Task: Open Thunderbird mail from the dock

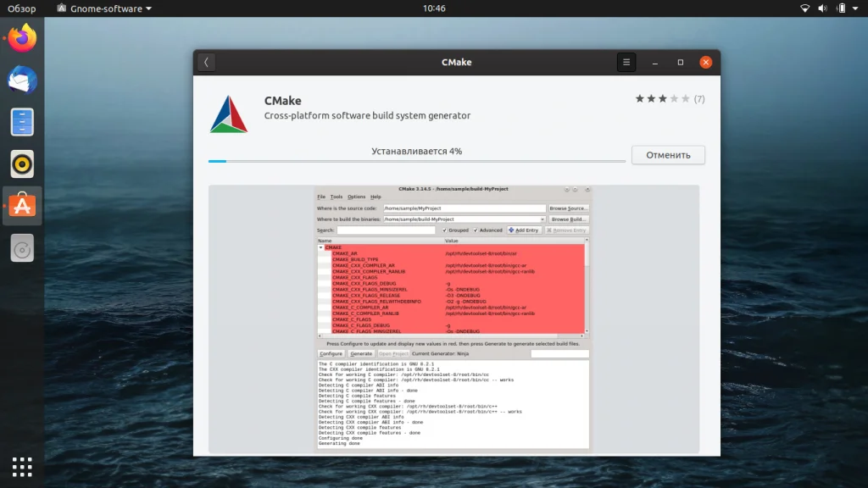Action: coord(22,80)
